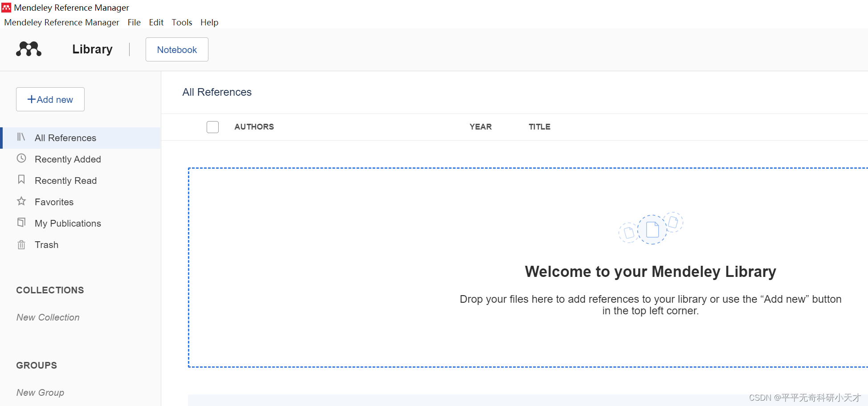This screenshot has height=406, width=868.
Task: Open the File menu
Action: pos(134,22)
